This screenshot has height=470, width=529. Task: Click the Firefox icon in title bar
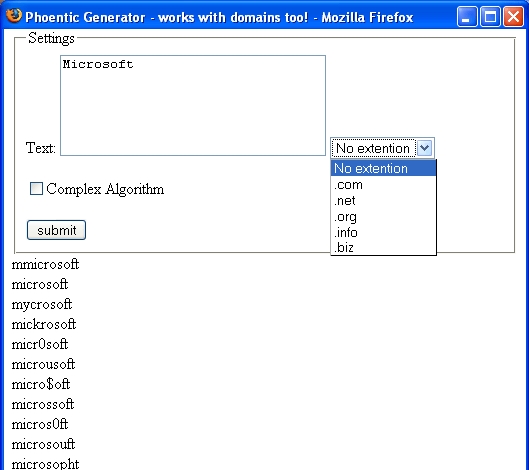click(x=14, y=16)
